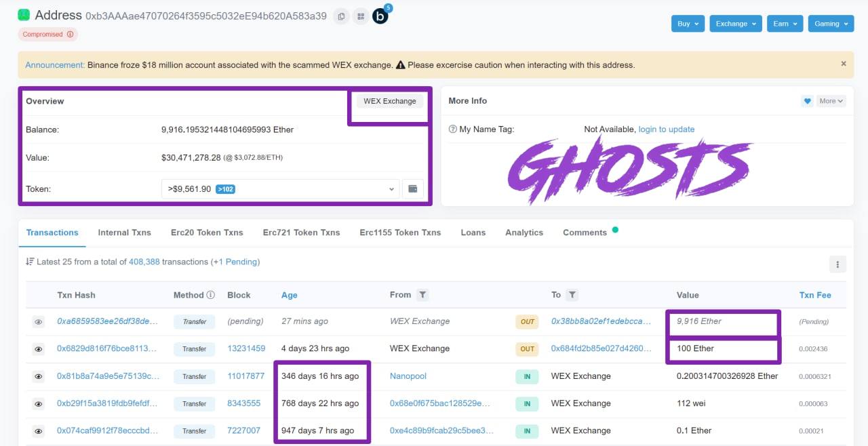Open transaction hash 0x81b8a74a9e5e75139c
Viewport: 868px width, 446px height.
pos(108,376)
